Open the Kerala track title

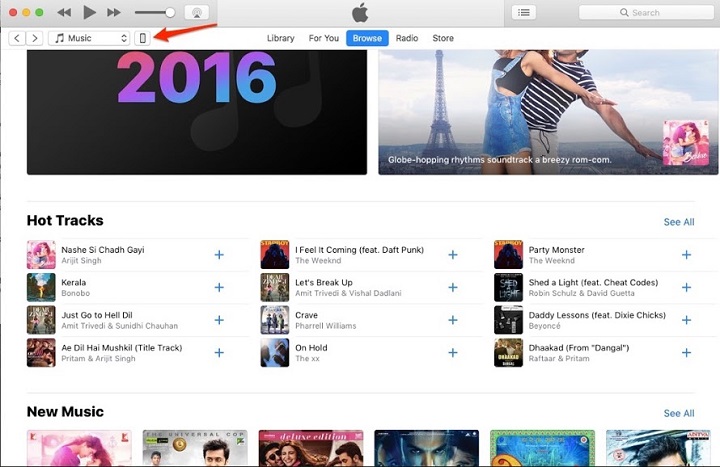(x=73, y=282)
